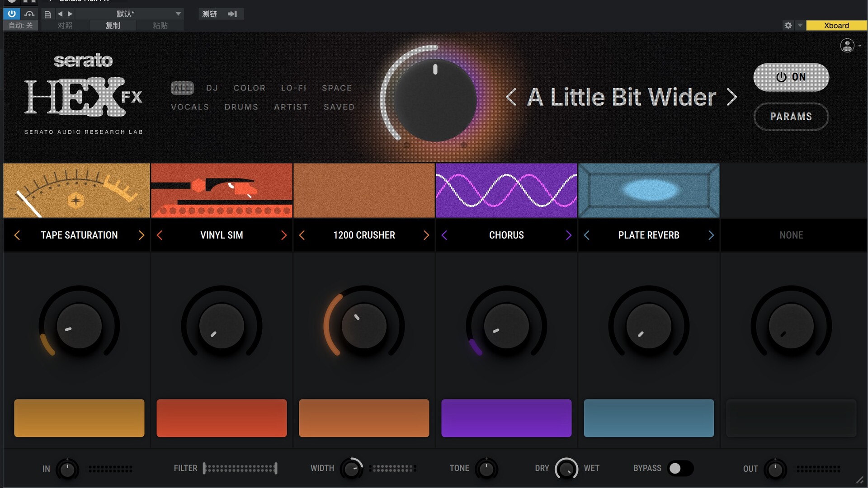This screenshot has width=868, height=488.
Task: Open host settings gear icon
Action: tap(788, 25)
